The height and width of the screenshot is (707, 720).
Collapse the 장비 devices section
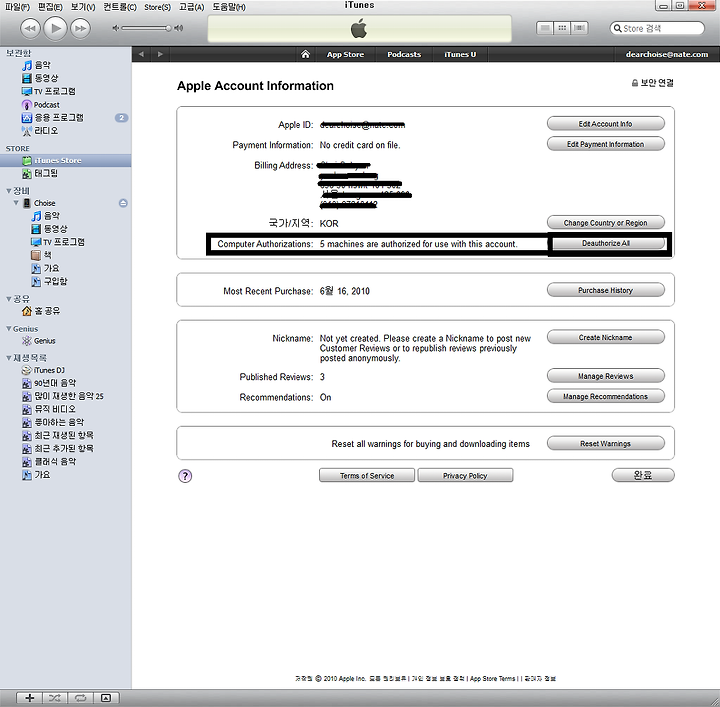[x=8, y=191]
